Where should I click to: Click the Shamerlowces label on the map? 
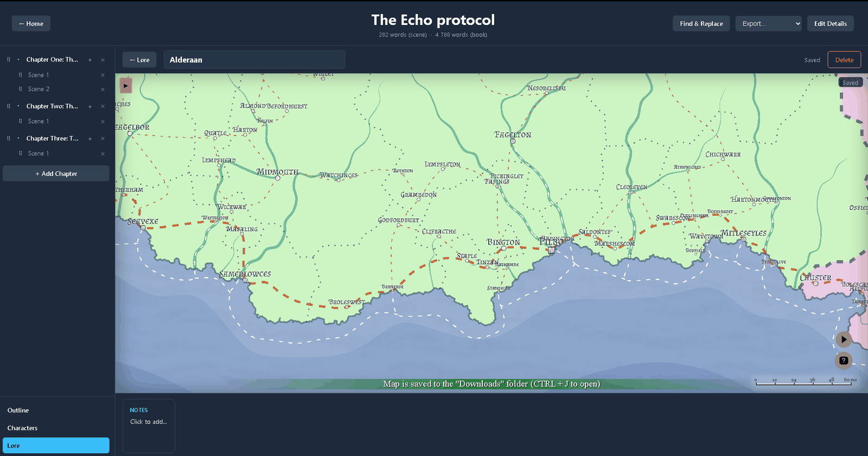coord(245,274)
